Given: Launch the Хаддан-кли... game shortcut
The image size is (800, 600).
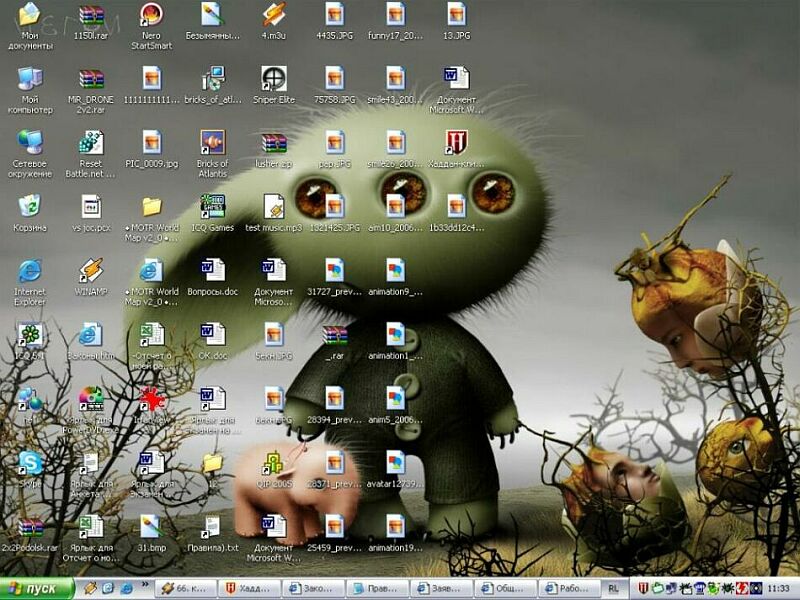Looking at the screenshot, I should point(456,143).
